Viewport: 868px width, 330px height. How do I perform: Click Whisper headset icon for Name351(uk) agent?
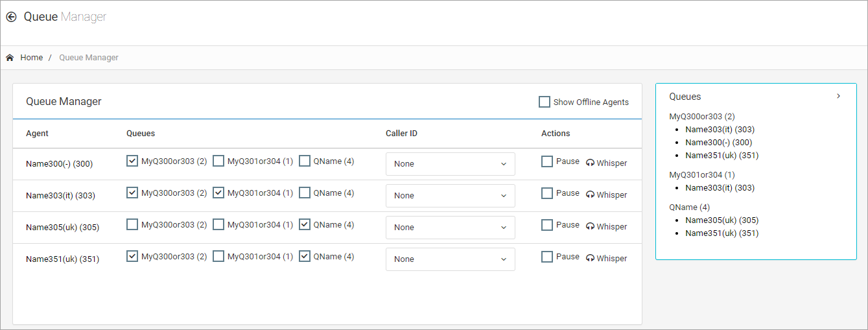point(590,259)
